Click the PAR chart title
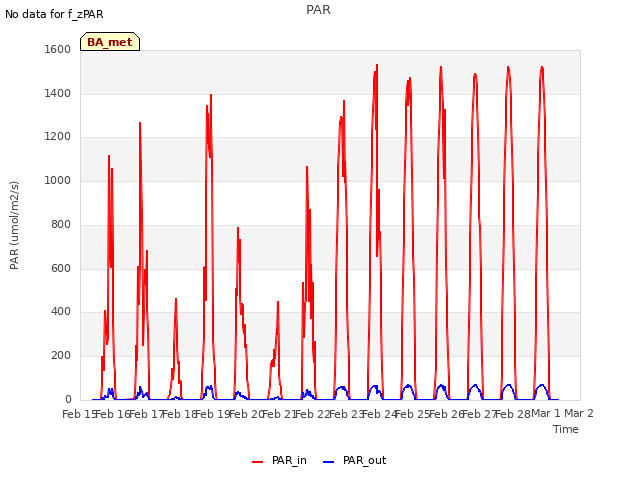 [x=318, y=10]
